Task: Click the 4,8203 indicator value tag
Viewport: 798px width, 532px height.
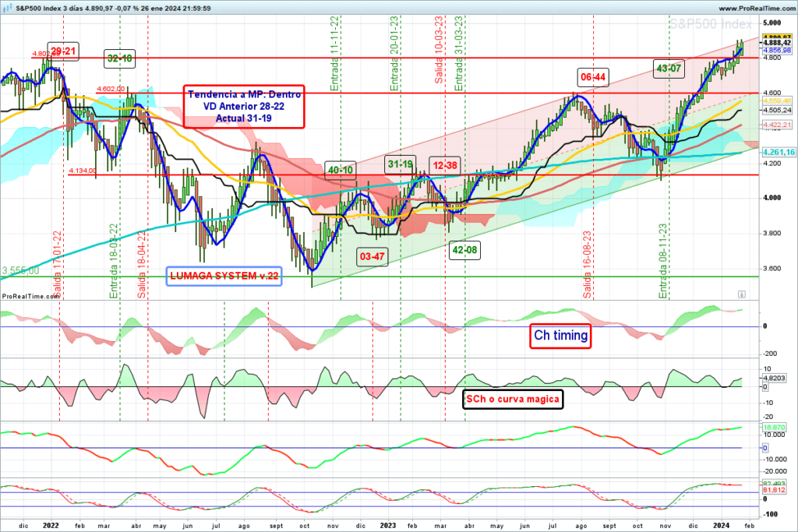Action: click(x=774, y=378)
